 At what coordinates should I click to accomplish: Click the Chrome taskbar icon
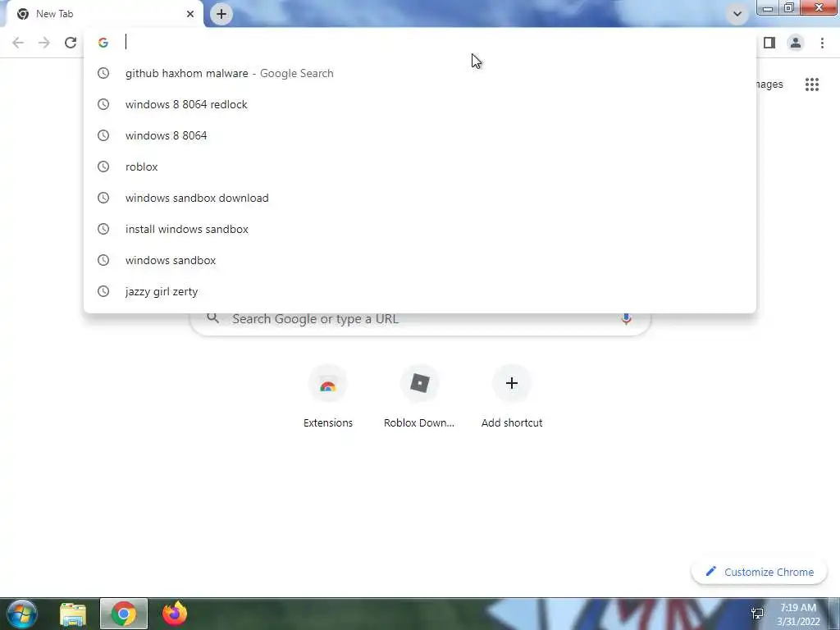tap(124, 614)
